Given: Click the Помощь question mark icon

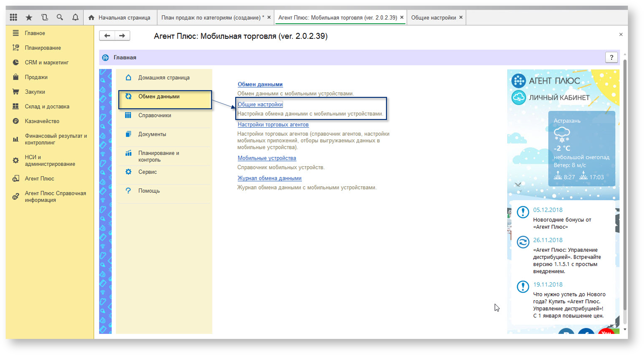Looking at the screenshot, I should (x=128, y=191).
